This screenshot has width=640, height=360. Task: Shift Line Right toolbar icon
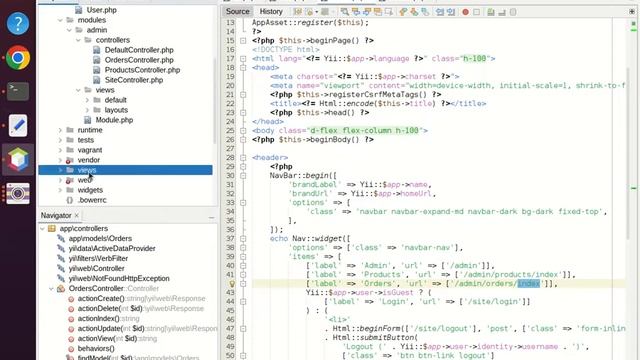click(451, 12)
